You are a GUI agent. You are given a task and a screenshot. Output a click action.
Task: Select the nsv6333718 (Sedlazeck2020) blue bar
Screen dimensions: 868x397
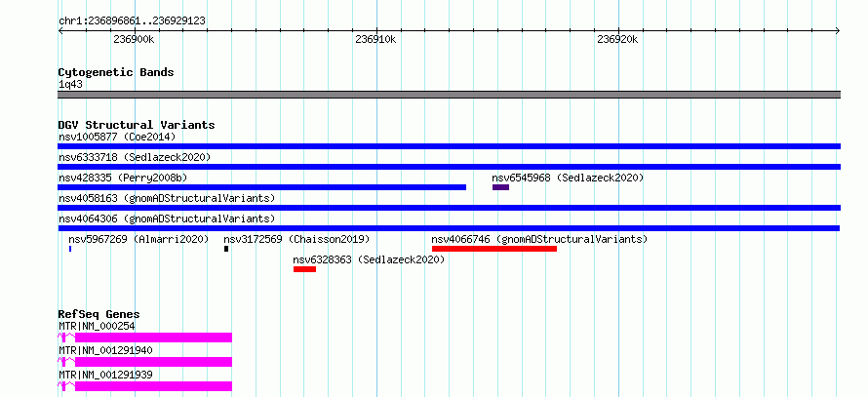click(x=449, y=167)
